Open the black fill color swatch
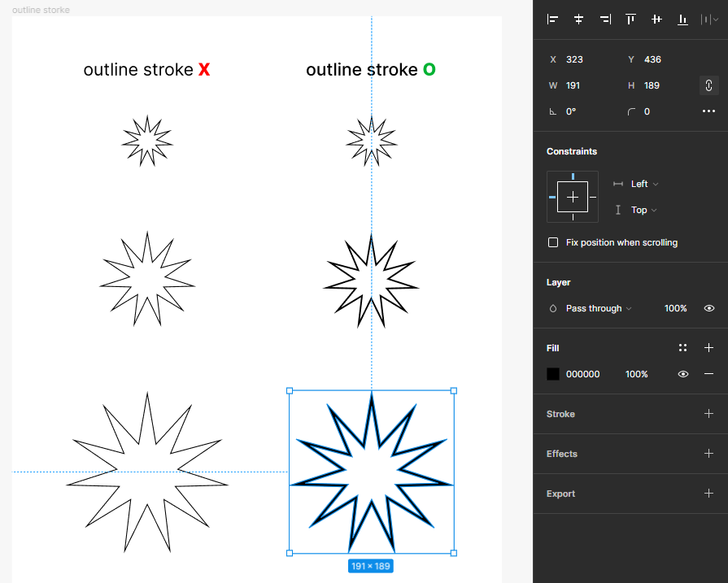Image resolution: width=728 pixels, height=583 pixels. click(553, 374)
